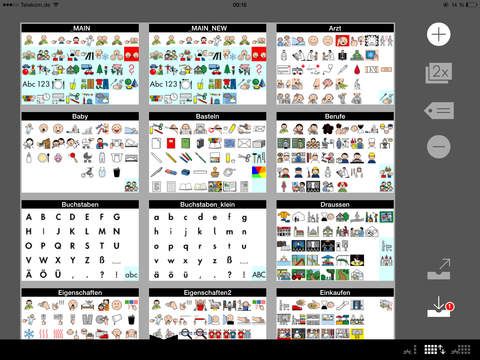Screen dimensions: 480x360
Task: Tap the red symbol cell in the MAIN board
Action: point(131,54)
